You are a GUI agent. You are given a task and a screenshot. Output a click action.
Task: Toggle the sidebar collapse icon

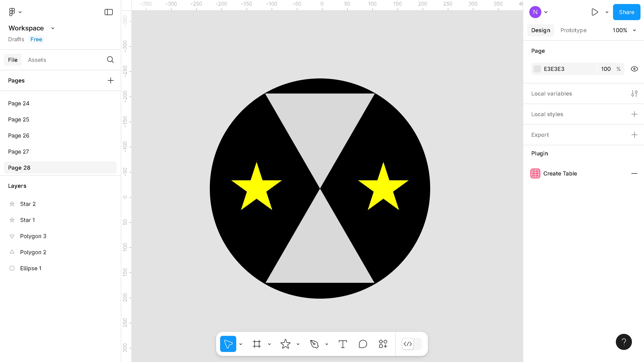108,12
